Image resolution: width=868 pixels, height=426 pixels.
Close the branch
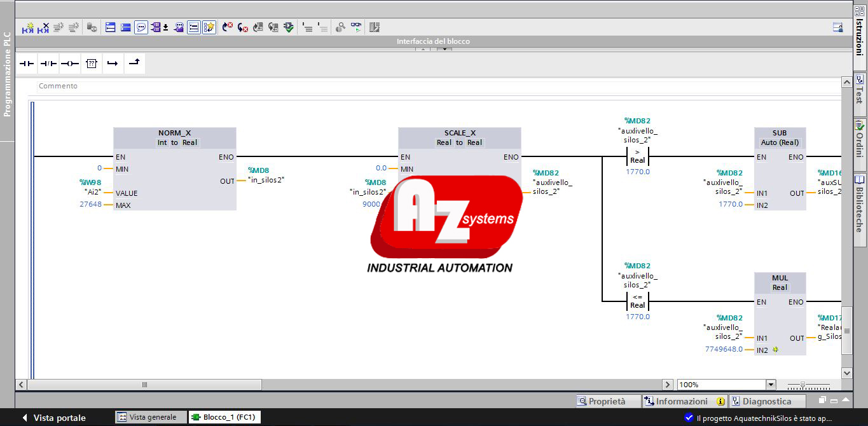pos(134,64)
